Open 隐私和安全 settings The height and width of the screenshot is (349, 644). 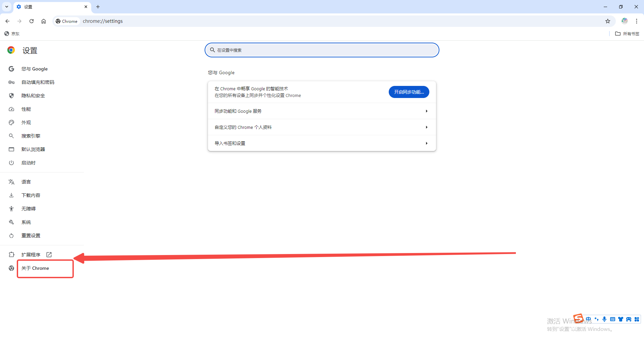(33, 96)
